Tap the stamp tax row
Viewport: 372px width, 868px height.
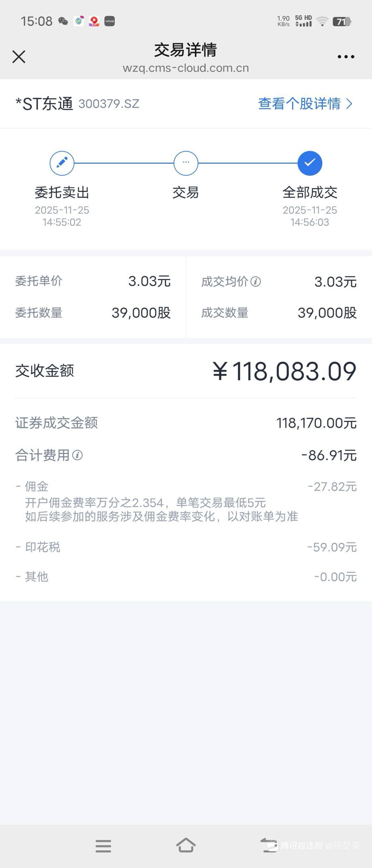tap(186, 547)
